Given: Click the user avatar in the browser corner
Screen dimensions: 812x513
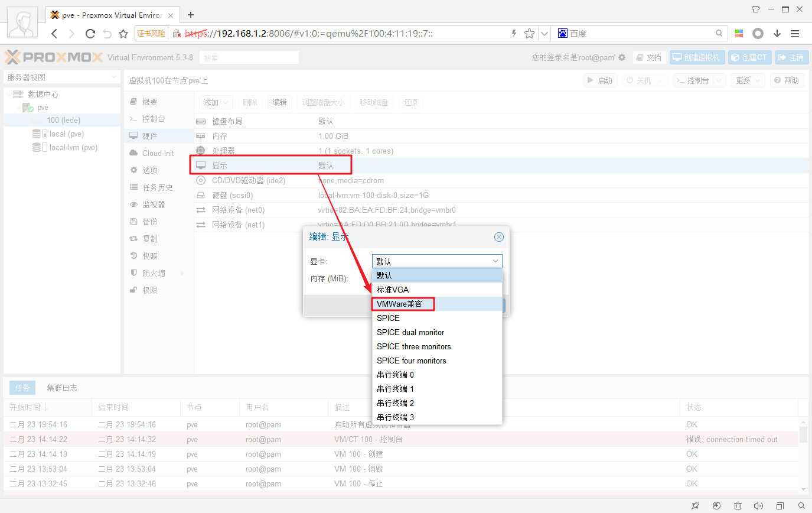Looking at the screenshot, I should click(x=23, y=24).
